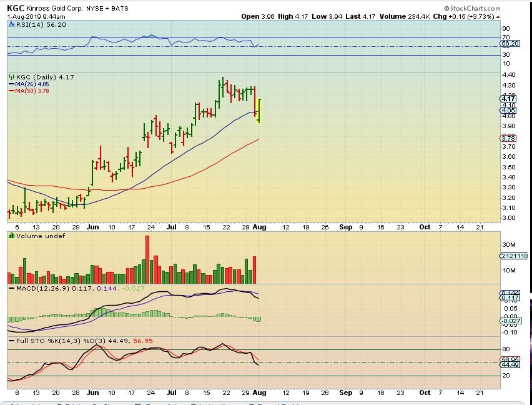Click the -0.027 MACD histogram tag
This screenshot has height=405, width=532.
pos(510,321)
